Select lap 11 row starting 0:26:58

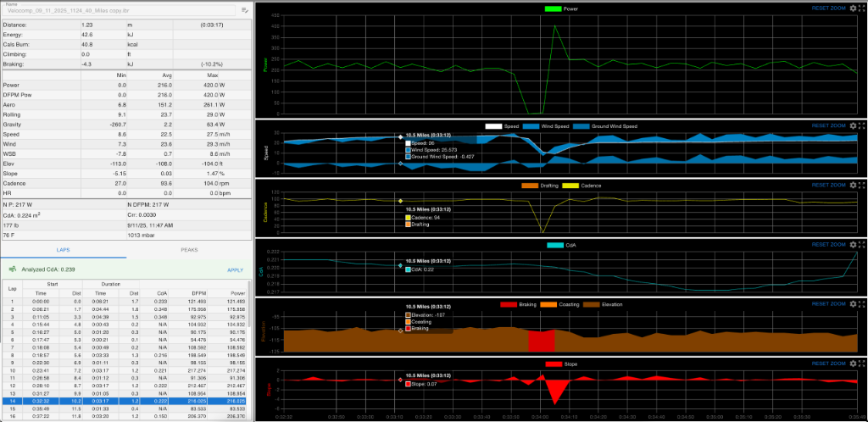[x=124, y=377]
